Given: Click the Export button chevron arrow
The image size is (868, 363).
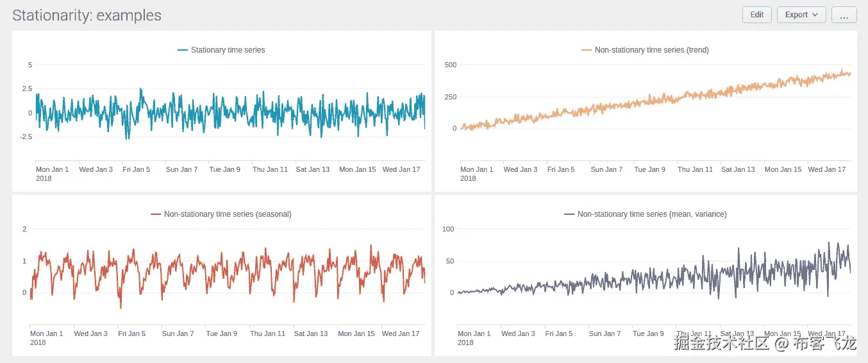Looking at the screenshot, I should click(815, 15).
